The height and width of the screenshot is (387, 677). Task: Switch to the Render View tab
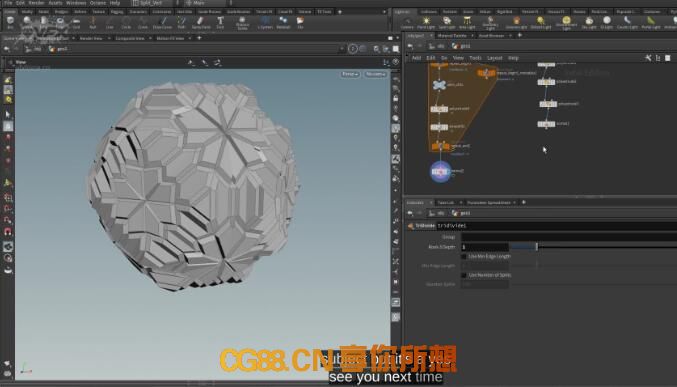(91, 38)
